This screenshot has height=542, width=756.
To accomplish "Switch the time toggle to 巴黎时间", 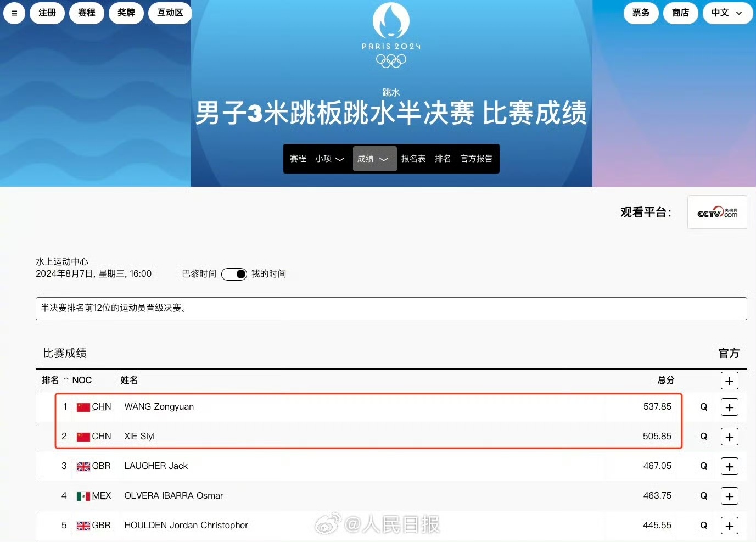I will click(234, 274).
